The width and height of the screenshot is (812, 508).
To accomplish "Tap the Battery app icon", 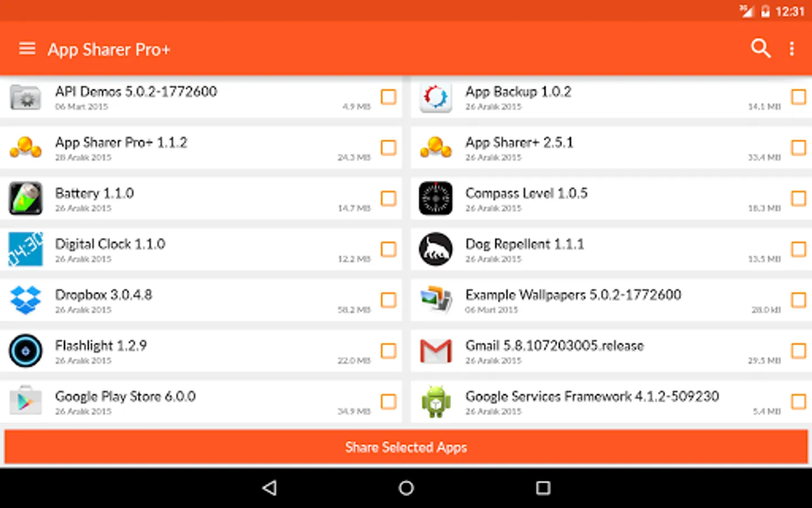I will (x=25, y=198).
